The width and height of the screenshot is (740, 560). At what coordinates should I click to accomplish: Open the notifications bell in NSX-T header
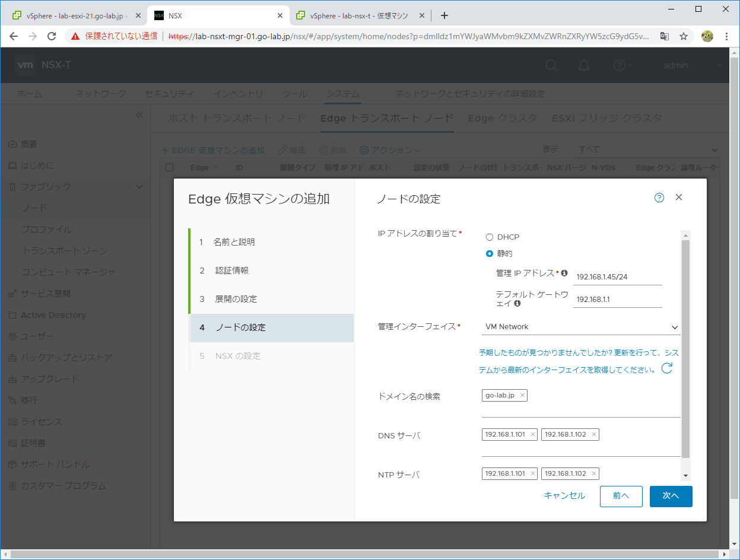coord(585,65)
